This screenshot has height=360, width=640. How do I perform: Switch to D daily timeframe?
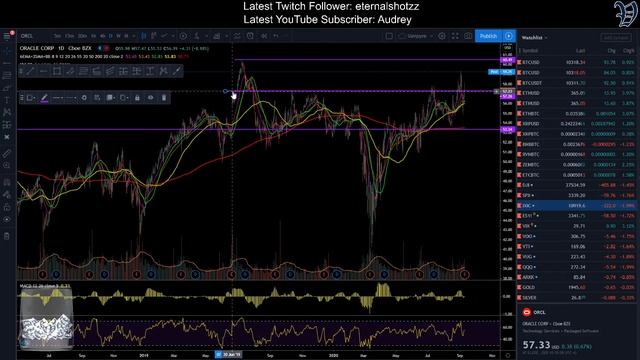(110, 36)
